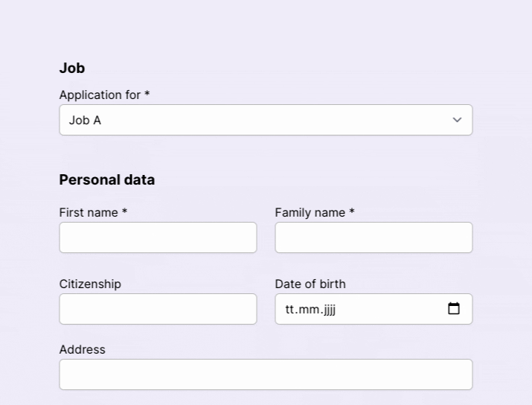Click the 'First name *' label
This screenshot has height=405, width=532.
(x=93, y=212)
